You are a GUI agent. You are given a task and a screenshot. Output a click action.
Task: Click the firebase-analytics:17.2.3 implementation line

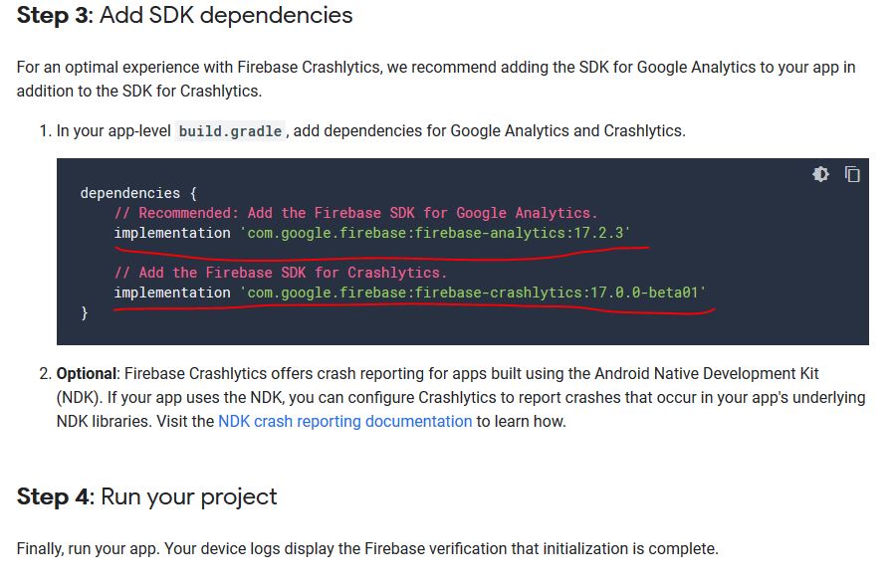[372, 233]
